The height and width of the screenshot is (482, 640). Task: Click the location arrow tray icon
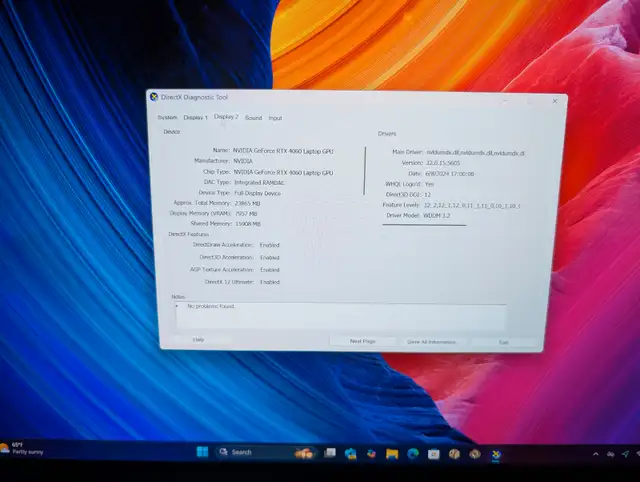click(x=625, y=454)
